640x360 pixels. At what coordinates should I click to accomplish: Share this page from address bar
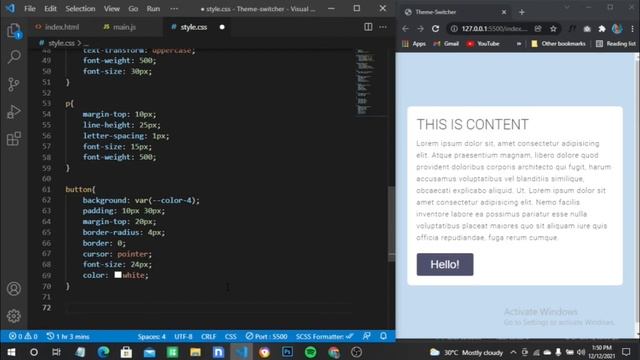pos(538,29)
